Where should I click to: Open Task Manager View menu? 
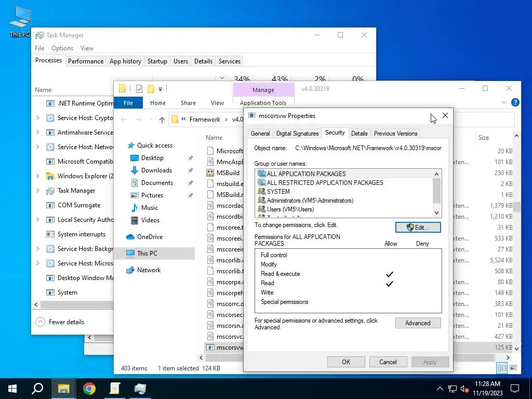[x=87, y=48]
